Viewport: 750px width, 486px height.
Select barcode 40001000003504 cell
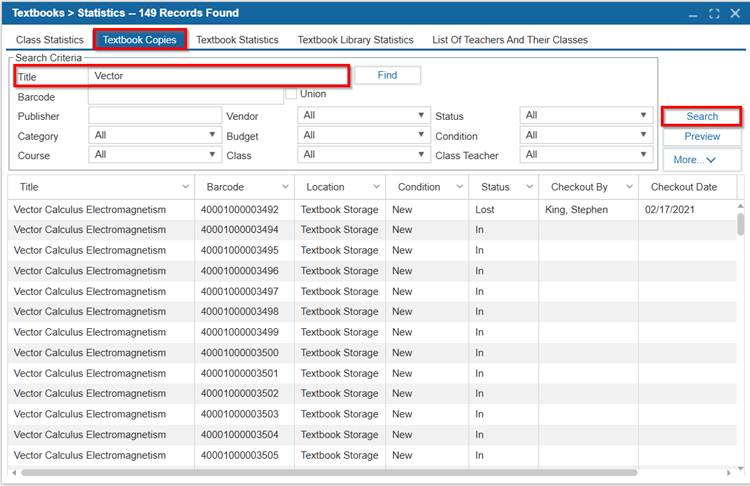pos(244,435)
